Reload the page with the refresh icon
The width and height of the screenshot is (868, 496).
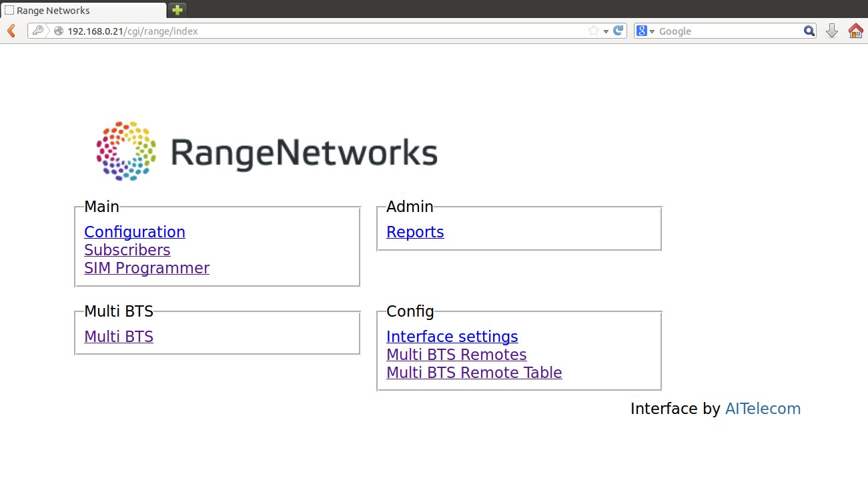[x=618, y=31]
